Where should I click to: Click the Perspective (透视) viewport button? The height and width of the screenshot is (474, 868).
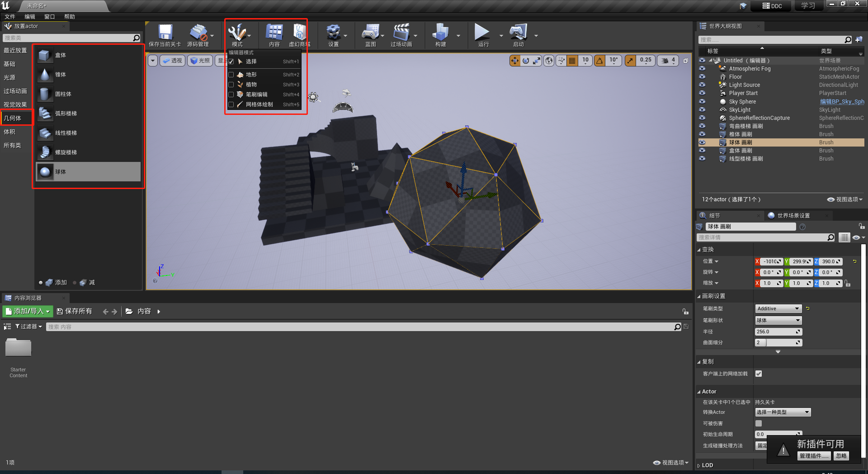pyautogui.click(x=172, y=61)
